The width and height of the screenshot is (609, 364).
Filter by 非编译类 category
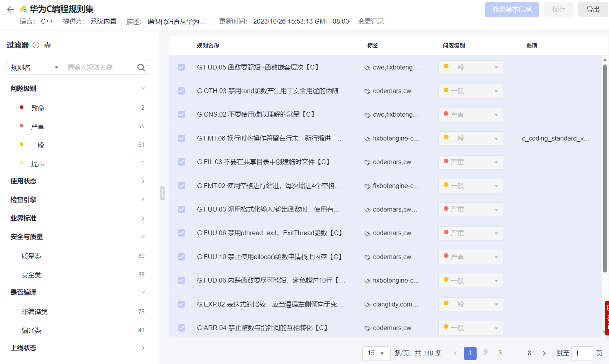[35, 312]
